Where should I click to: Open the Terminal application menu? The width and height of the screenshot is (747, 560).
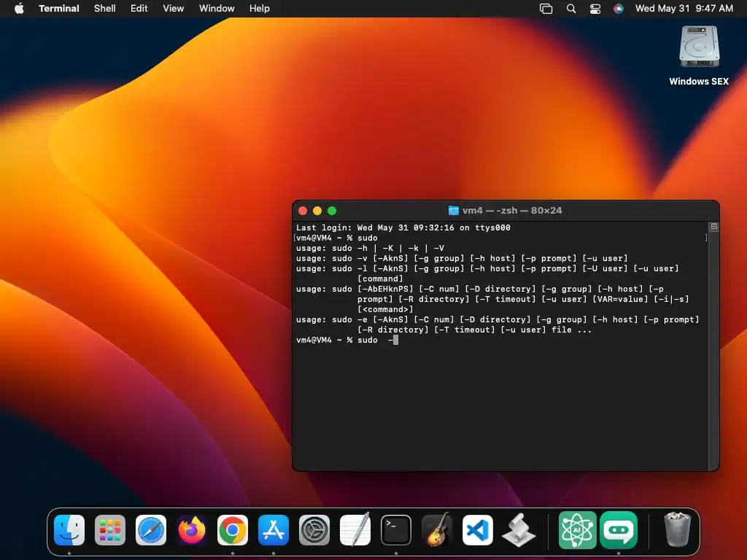(x=59, y=9)
